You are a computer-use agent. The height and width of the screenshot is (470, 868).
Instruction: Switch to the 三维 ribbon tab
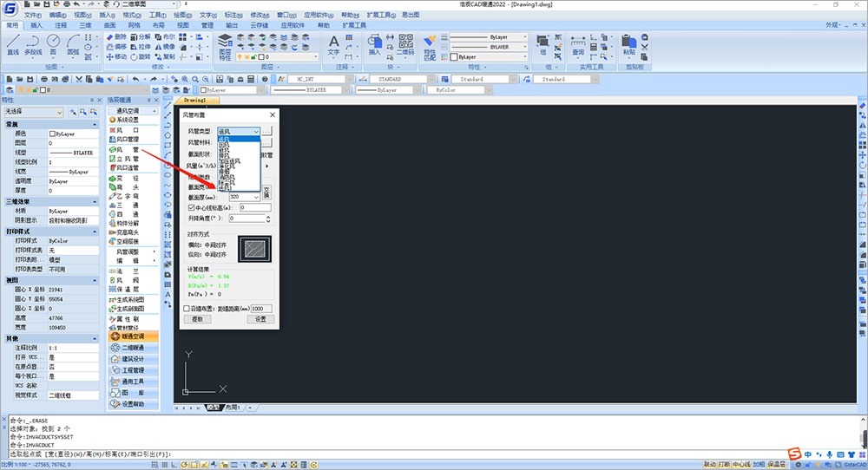coord(85,26)
